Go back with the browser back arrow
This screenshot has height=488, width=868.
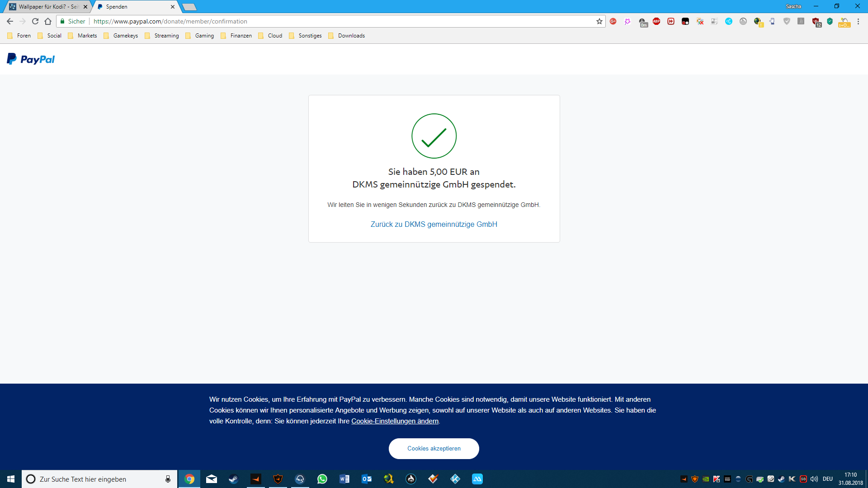pyautogui.click(x=10, y=21)
